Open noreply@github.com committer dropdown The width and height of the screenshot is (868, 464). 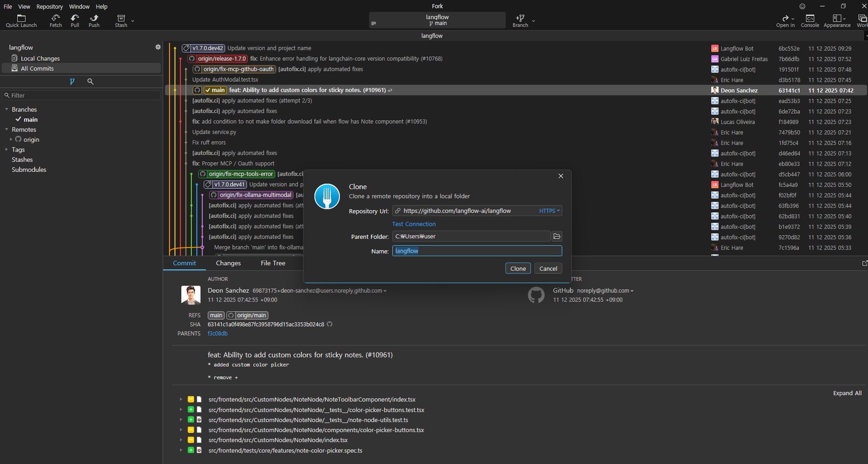point(632,291)
